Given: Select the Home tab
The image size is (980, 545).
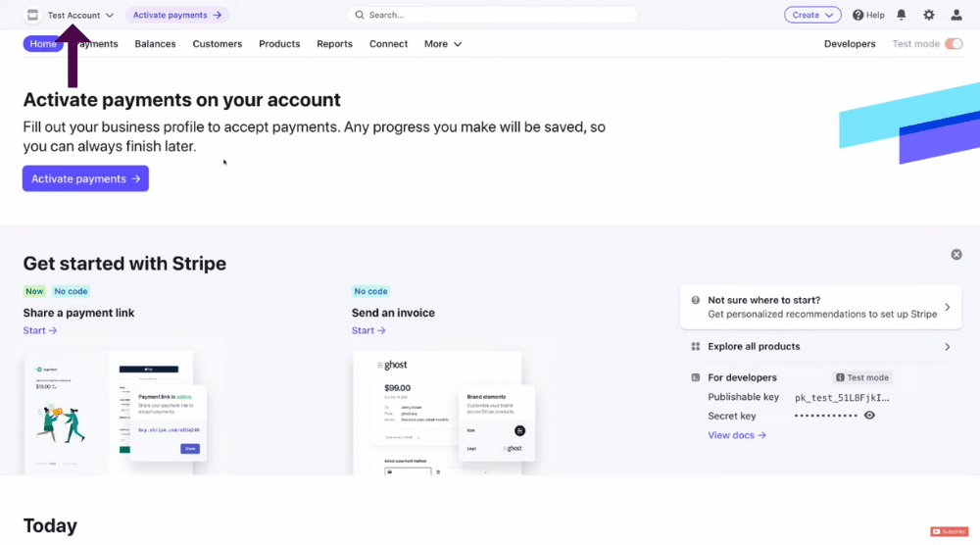Looking at the screenshot, I should [43, 44].
